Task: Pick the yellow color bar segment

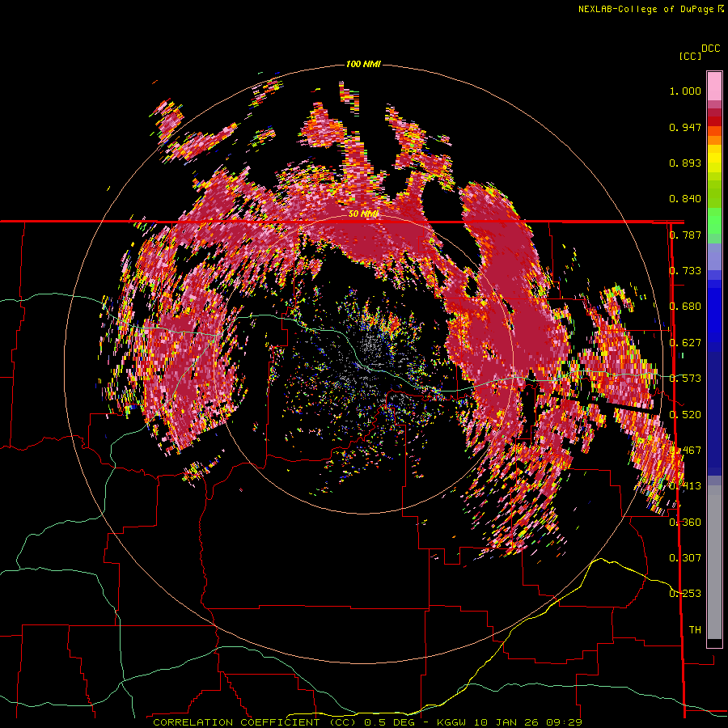Action: [714, 159]
